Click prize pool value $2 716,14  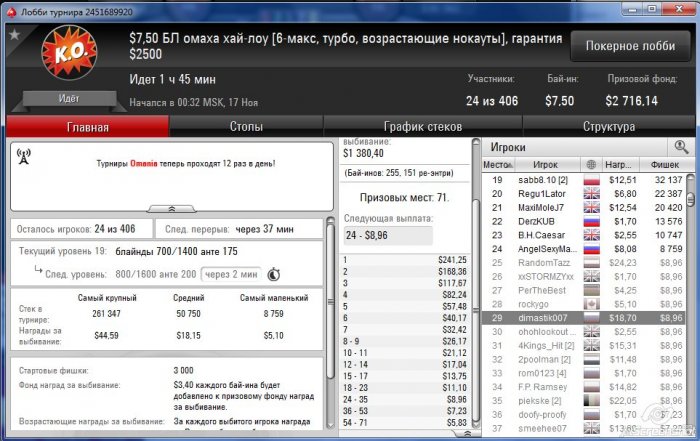point(631,101)
